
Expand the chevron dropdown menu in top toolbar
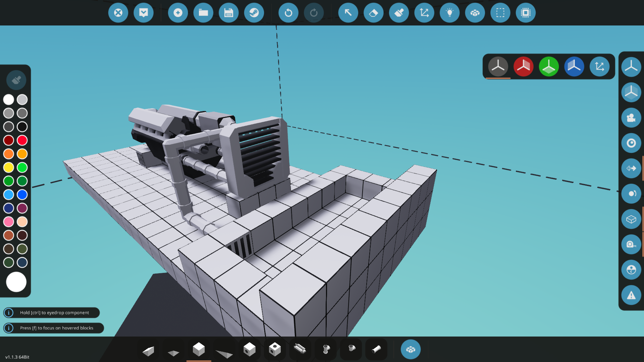pos(144,13)
